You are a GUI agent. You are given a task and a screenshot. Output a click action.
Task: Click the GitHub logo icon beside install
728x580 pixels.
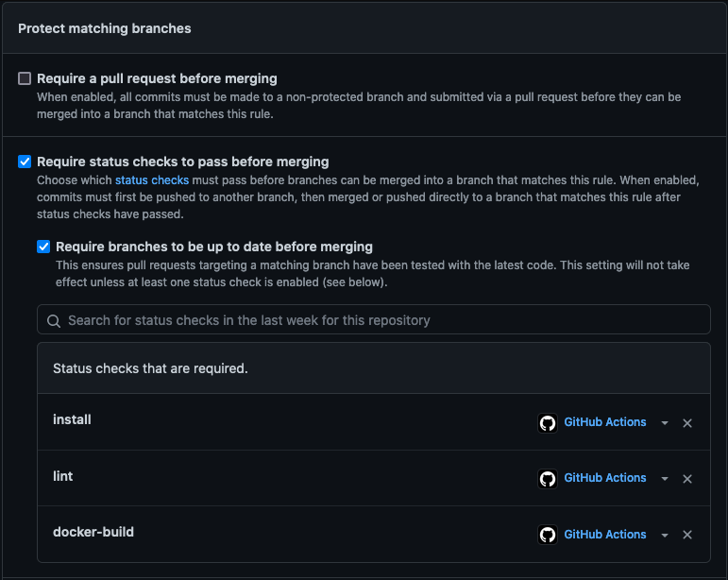[x=548, y=423]
